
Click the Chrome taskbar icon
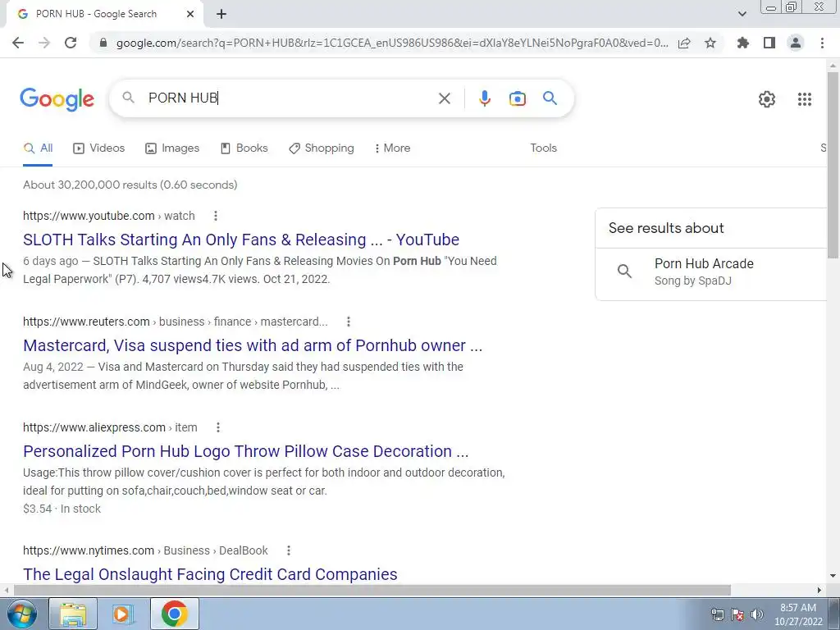[x=174, y=614]
